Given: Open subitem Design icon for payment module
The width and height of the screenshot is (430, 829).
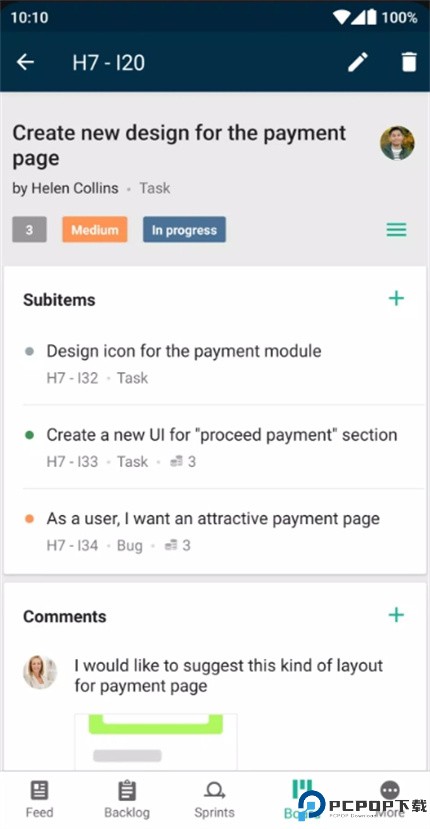Looking at the screenshot, I should click(215, 364).
